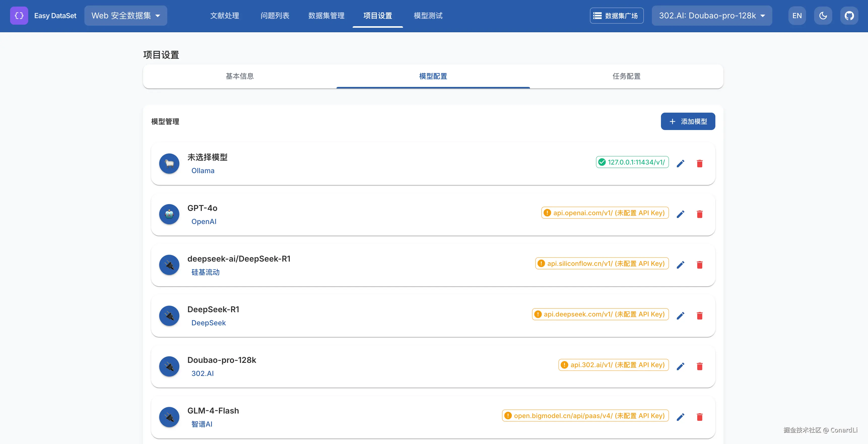Delete the GPT-4o model entry

(x=699, y=214)
